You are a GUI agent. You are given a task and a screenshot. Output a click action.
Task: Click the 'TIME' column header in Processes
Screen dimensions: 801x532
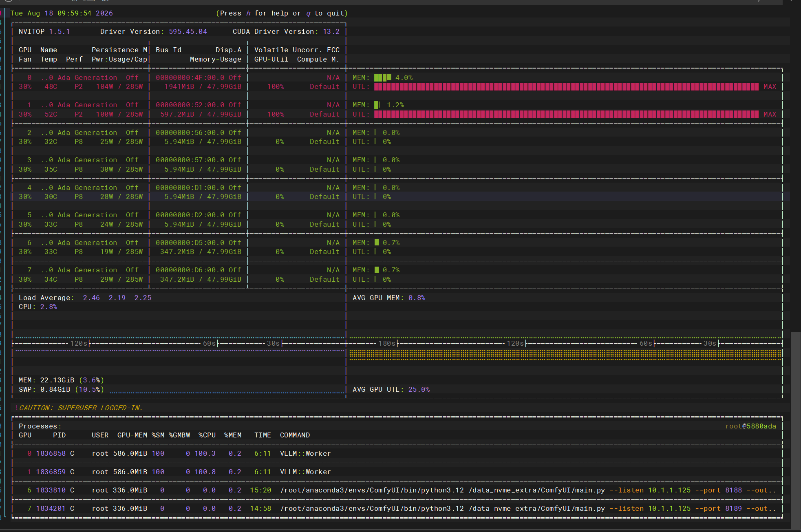tap(263, 435)
